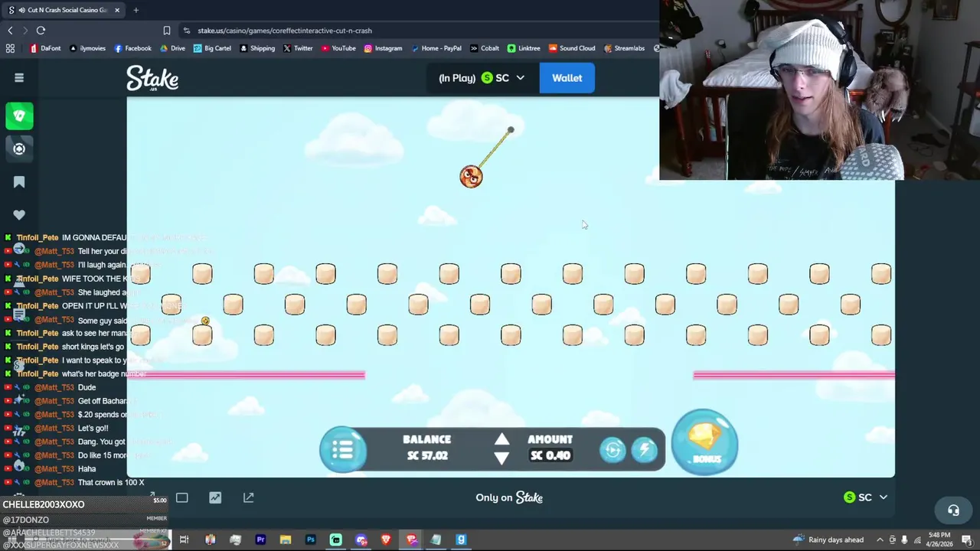Select the stake.us URL address field

pos(285,31)
